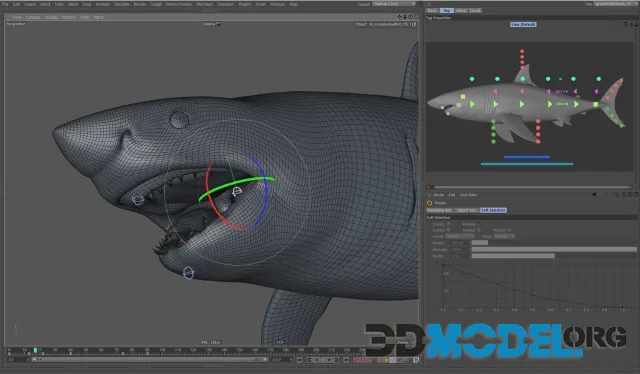Click the viewport maximize toggle icon
640x374 pixels.
click(x=416, y=17)
